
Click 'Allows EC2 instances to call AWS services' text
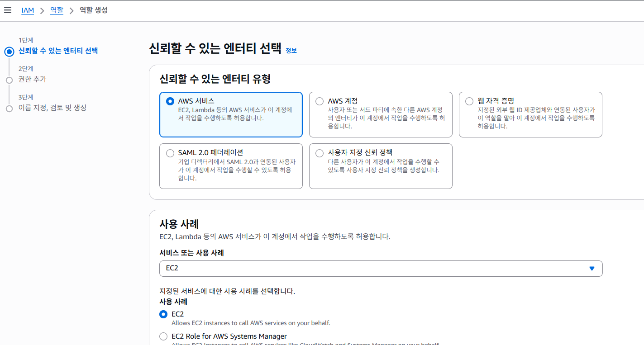point(251,323)
